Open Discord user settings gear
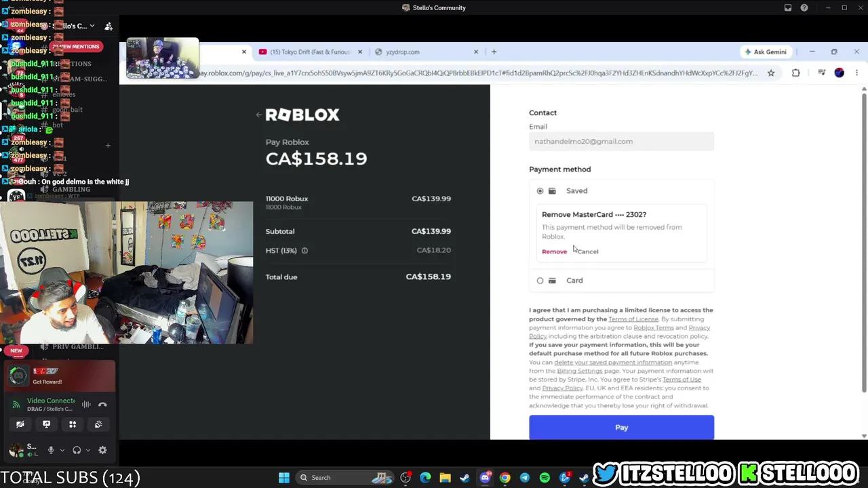Screen dimensions: 868x488 pyautogui.click(x=102, y=450)
